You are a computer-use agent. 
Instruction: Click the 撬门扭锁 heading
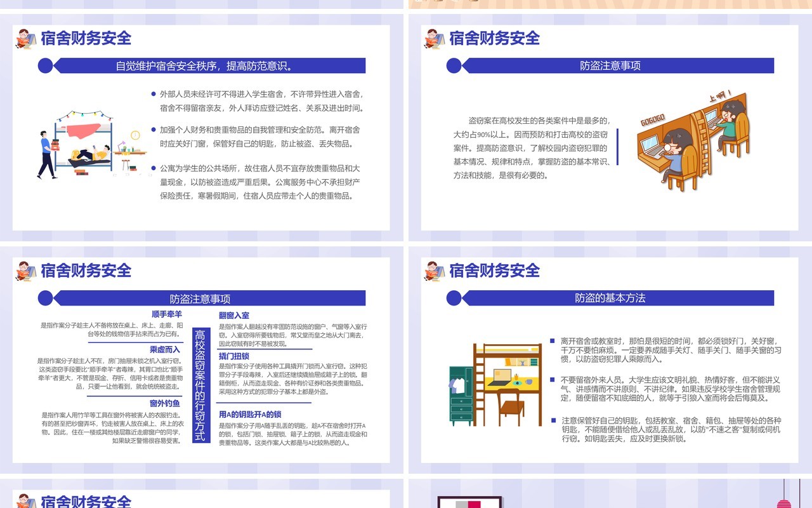[x=234, y=356]
